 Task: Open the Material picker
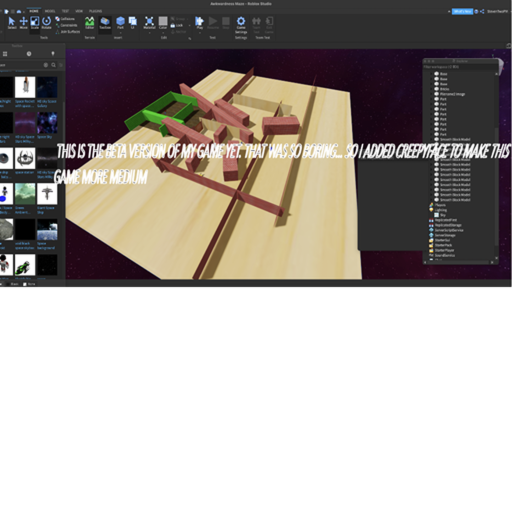pyautogui.click(x=149, y=23)
